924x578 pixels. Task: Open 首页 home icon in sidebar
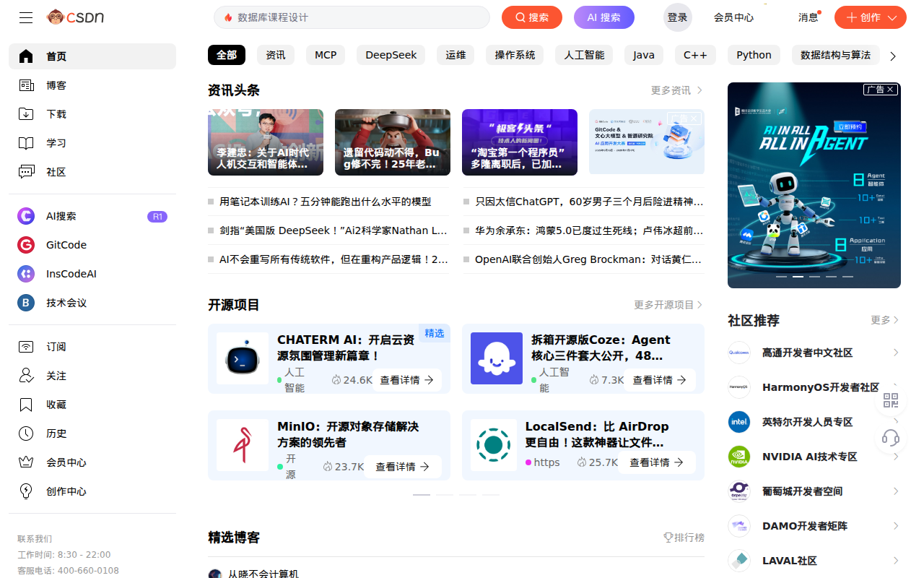[x=26, y=56]
